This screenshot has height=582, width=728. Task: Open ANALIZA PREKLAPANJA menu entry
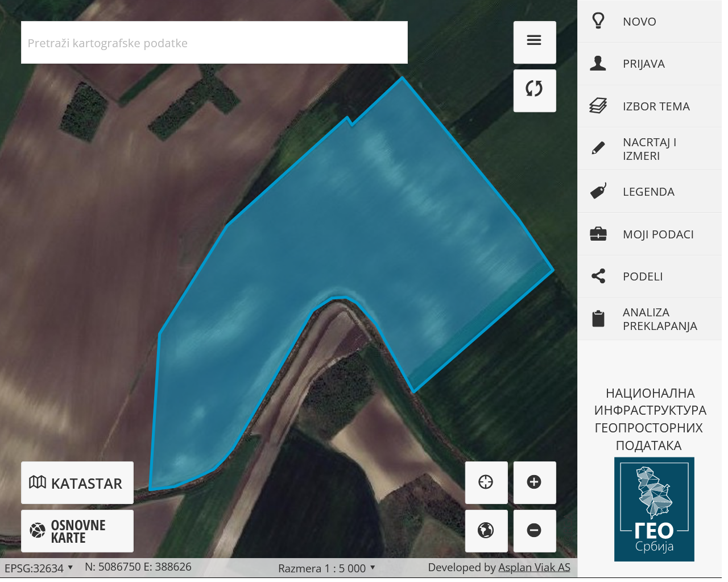pos(650,319)
